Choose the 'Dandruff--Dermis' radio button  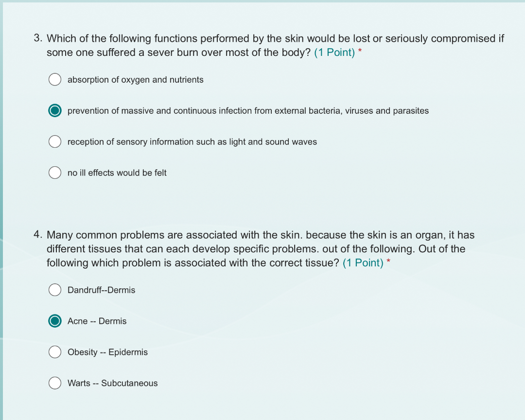[x=55, y=290]
